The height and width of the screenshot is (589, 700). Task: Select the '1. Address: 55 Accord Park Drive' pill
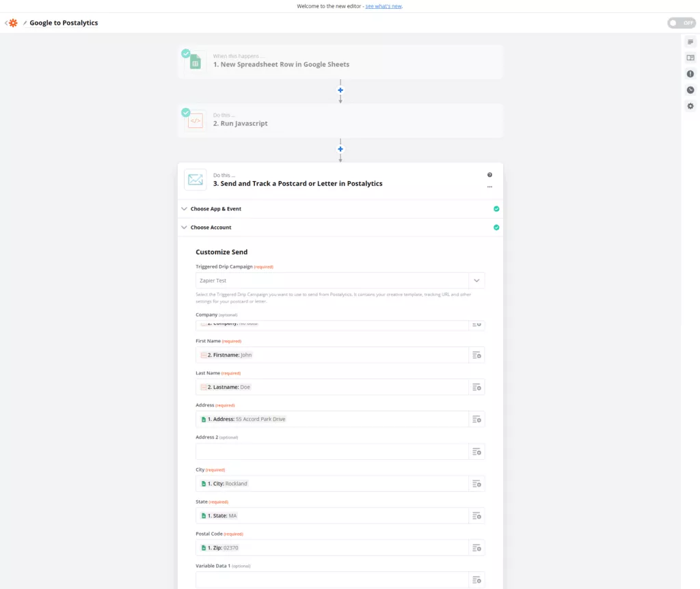pyautogui.click(x=243, y=420)
